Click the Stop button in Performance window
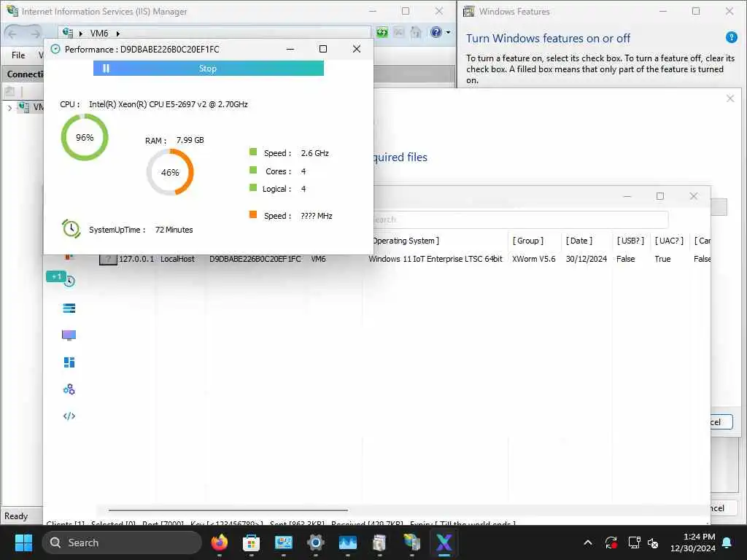 click(x=208, y=68)
